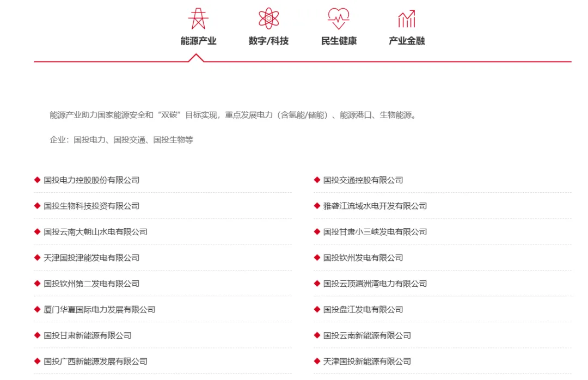Screen dimensions: 588x380
Task: Click the red diamond bullet beside 国投钦州发电有限公司
Action: [x=317, y=258]
